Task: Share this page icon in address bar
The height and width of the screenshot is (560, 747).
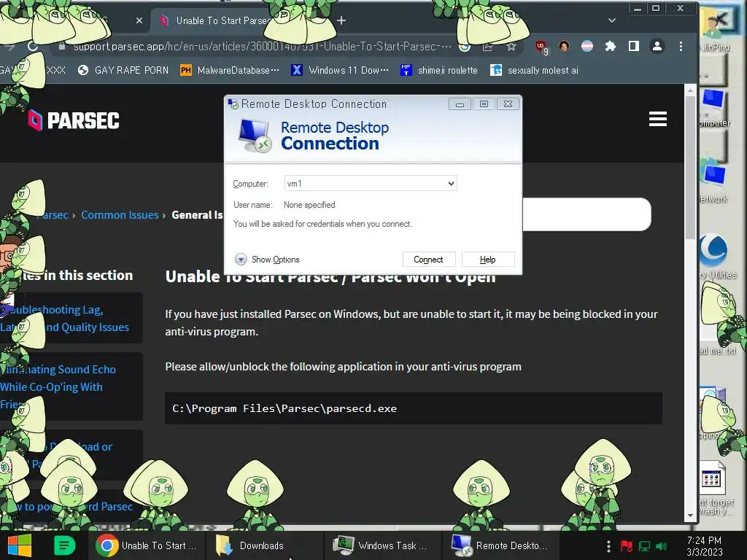Action: click(x=487, y=46)
